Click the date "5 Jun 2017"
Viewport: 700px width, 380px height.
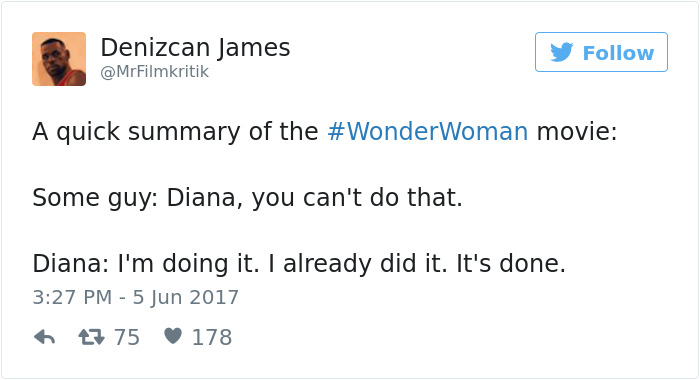click(186, 297)
